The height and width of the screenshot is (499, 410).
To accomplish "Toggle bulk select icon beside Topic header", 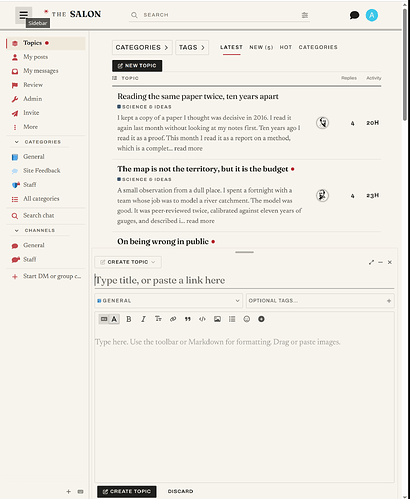I will [114, 78].
